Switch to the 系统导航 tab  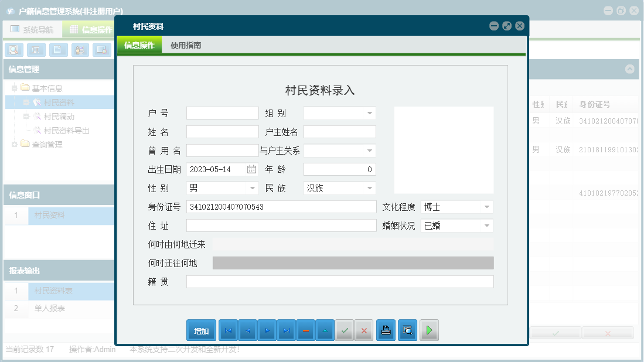click(x=33, y=28)
